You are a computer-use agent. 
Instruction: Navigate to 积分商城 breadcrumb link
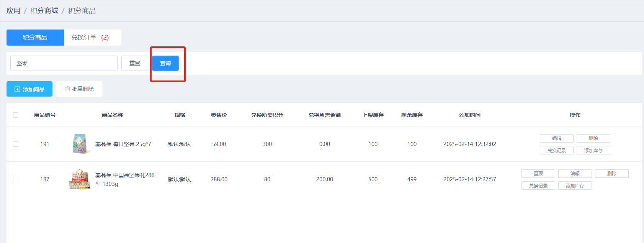(44, 11)
